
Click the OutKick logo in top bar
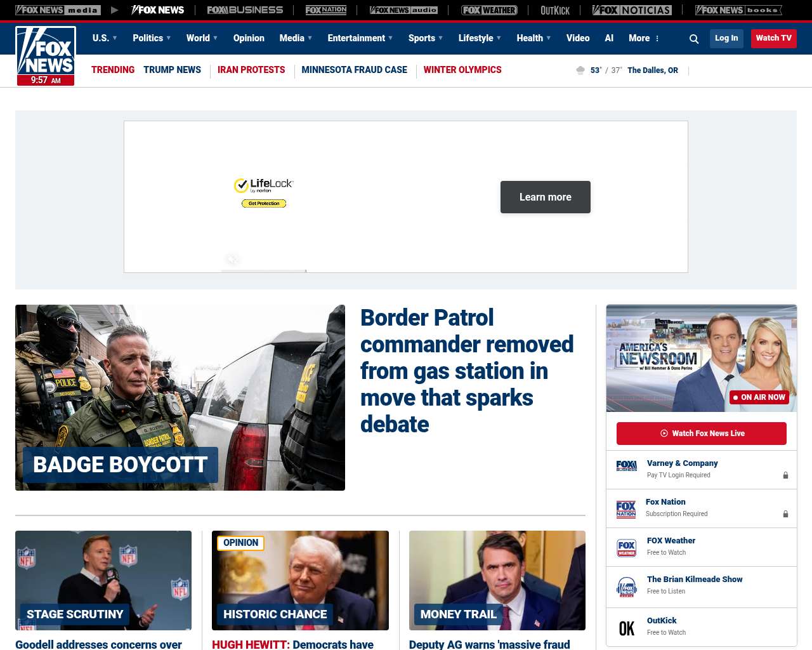click(x=555, y=10)
